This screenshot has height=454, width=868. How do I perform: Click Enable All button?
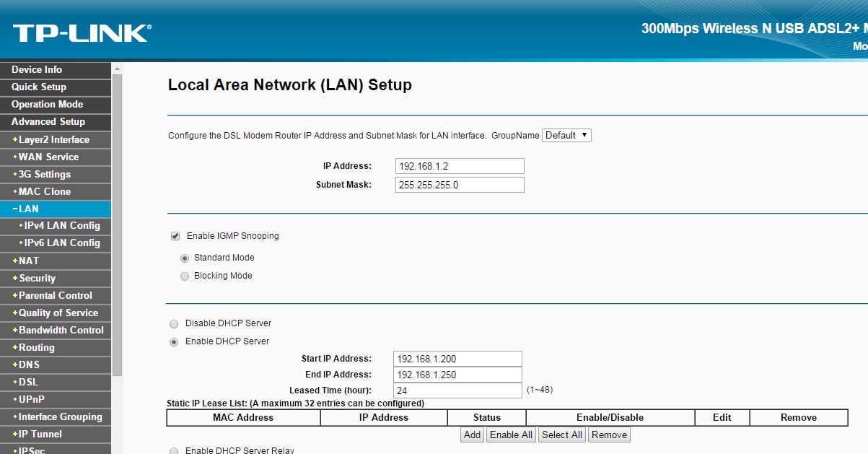(512, 435)
